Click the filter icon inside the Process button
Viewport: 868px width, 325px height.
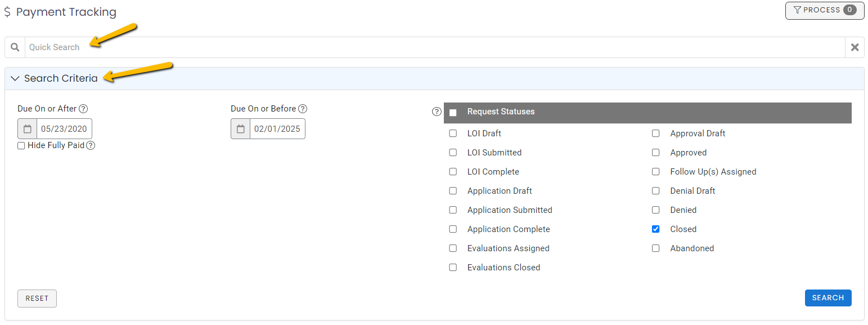click(x=798, y=10)
